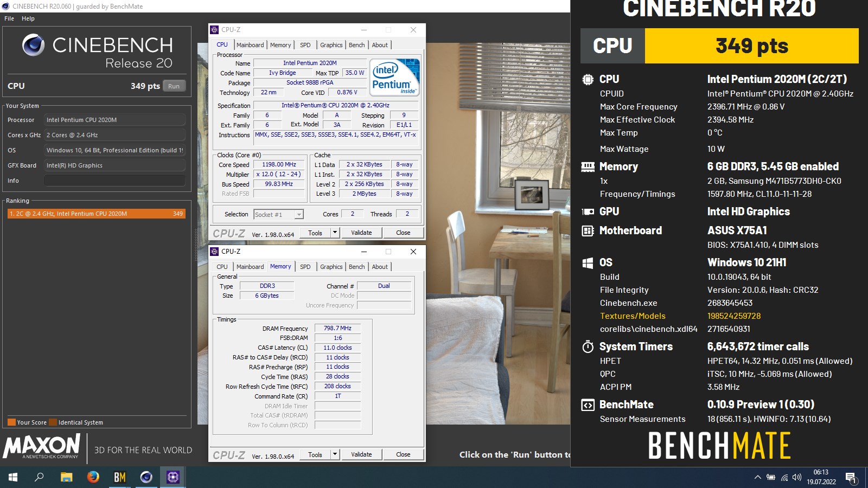Select SPD tab in lower CPU-Z
868x488 pixels.
pos(305,267)
